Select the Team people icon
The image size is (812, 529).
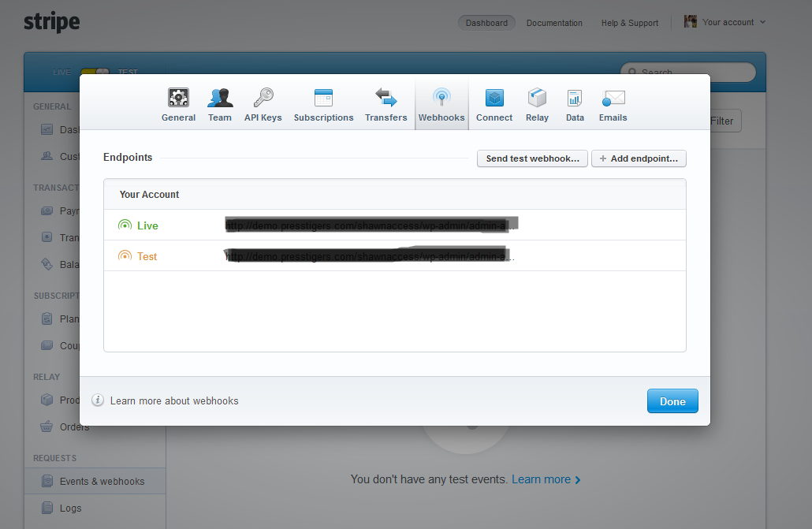[219, 98]
